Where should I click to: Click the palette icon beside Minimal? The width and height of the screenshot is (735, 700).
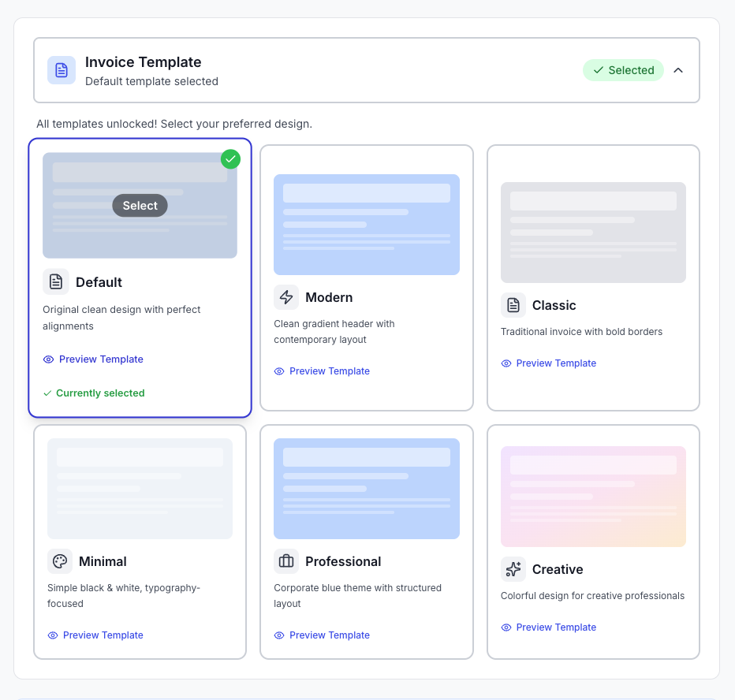60,561
